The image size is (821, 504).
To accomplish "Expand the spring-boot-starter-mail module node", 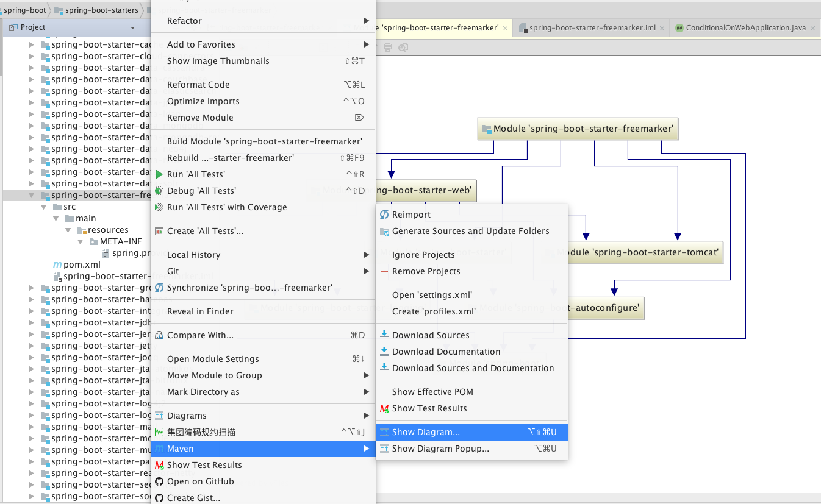I will 32,427.
